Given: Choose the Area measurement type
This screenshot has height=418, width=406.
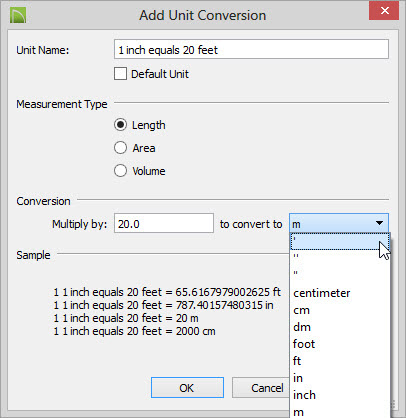Looking at the screenshot, I should click(120, 148).
